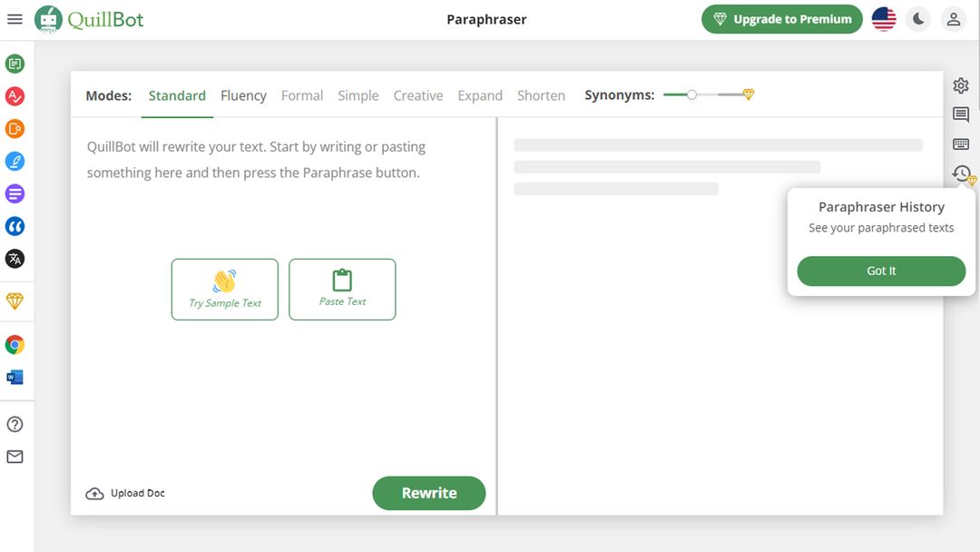Open the feedback comment panel
The width and height of the screenshot is (980, 552).
[x=961, y=114]
